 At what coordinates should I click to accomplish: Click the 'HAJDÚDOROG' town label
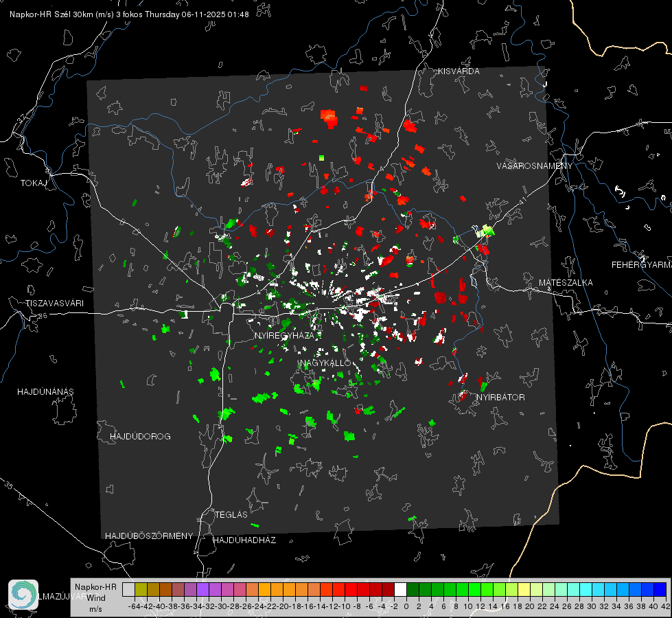[140, 437]
